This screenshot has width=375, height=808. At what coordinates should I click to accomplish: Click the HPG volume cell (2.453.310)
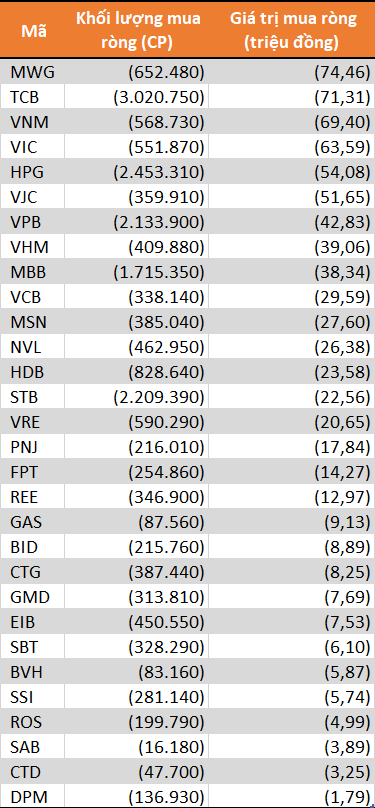coord(137,172)
